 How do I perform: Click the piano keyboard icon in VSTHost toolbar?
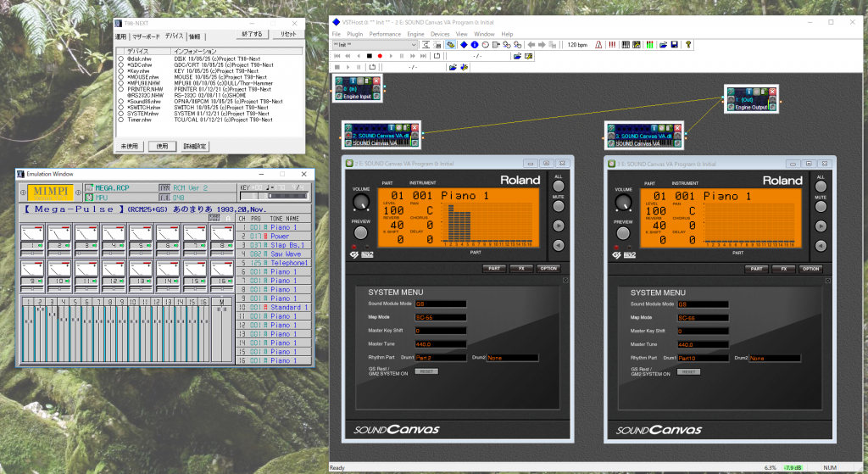[627, 44]
